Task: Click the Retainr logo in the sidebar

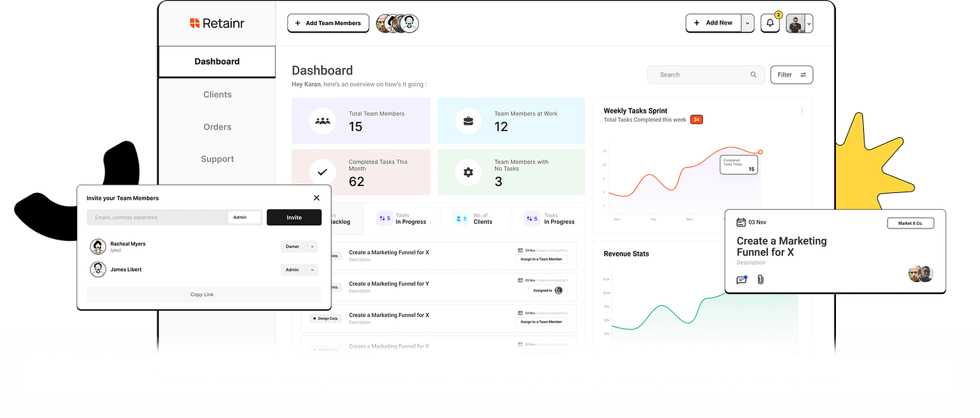Action: click(216, 23)
